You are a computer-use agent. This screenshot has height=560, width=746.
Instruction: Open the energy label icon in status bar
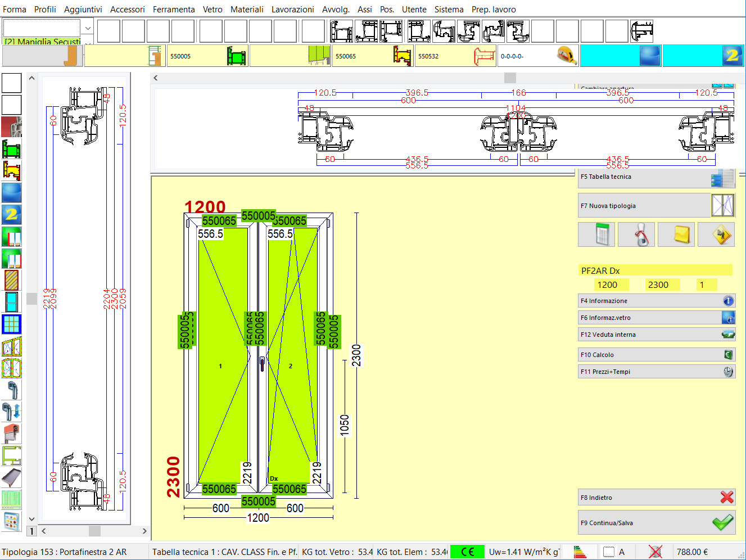(x=580, y=552)
